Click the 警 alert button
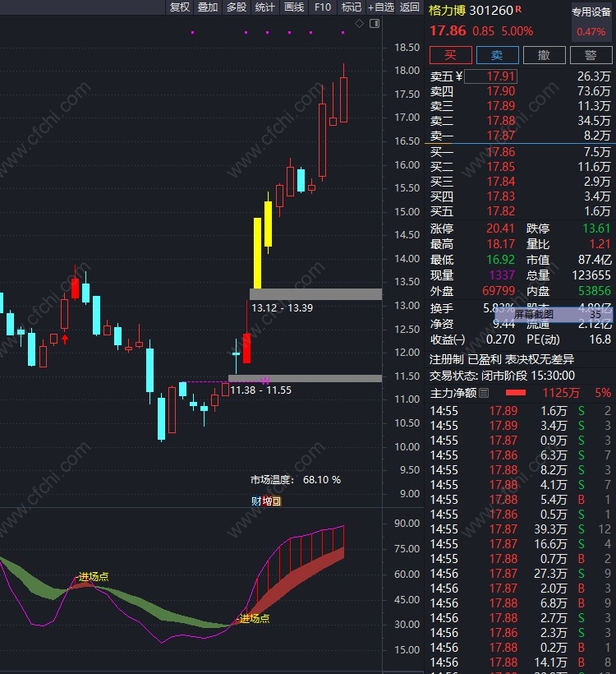The height and width of the screenshot is (674, 616). point(591,55)
